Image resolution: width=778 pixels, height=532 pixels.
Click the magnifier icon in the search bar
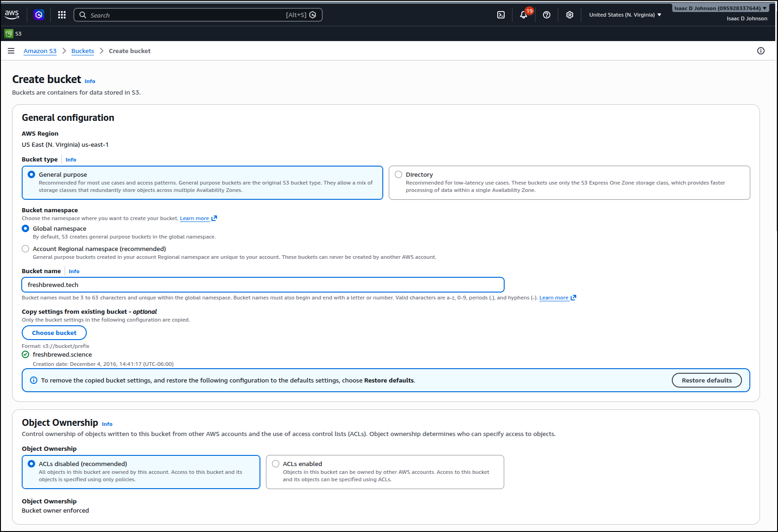(83, 15)
